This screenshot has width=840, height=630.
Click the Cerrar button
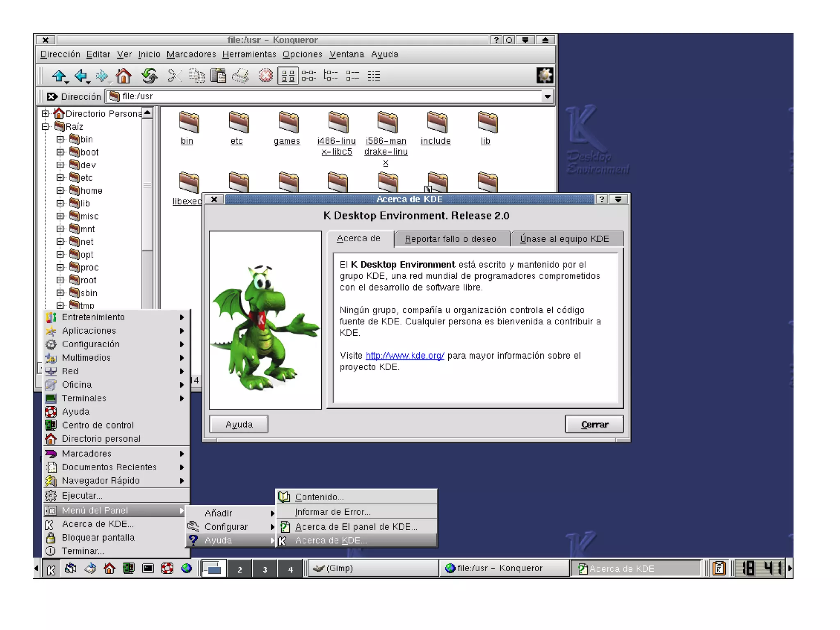click(594, 424)
